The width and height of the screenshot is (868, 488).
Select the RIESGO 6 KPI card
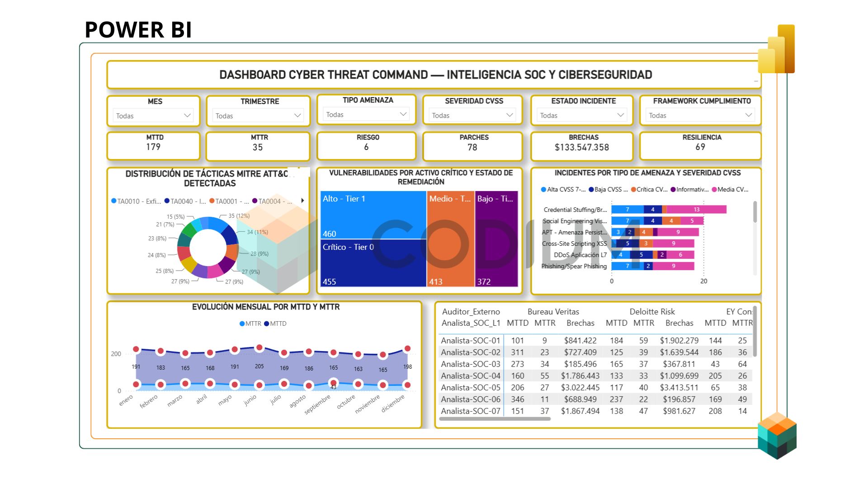pos(366,146)
